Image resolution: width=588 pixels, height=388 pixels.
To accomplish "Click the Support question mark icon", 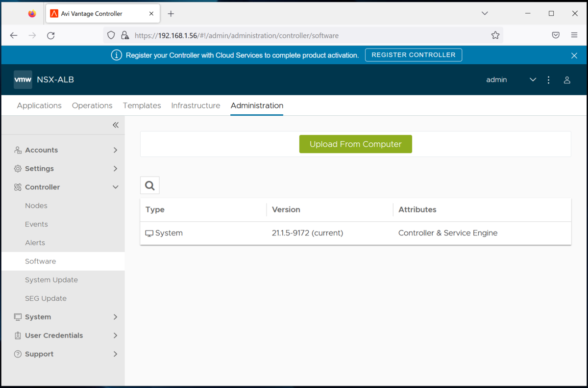I will tap(18, 354).
